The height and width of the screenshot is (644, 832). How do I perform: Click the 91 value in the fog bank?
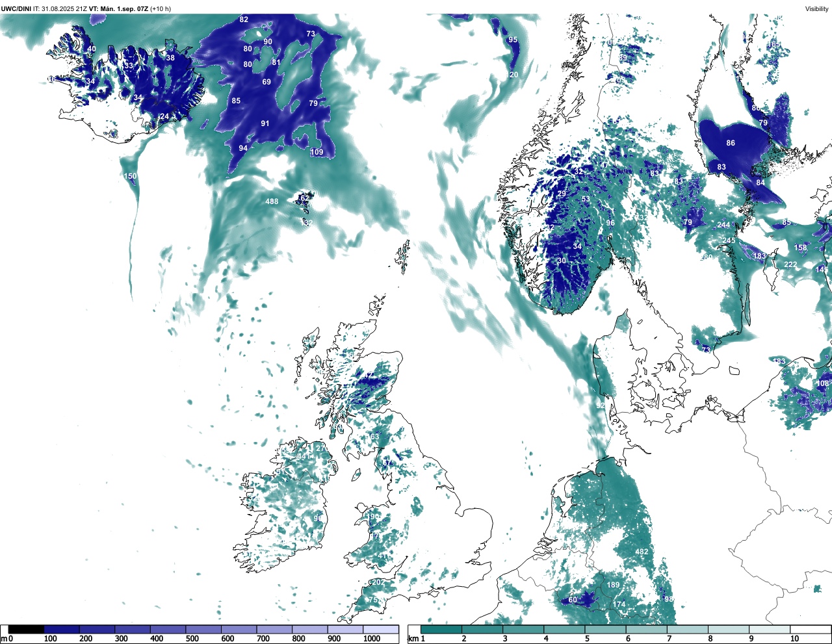click(x=265, y=123)
